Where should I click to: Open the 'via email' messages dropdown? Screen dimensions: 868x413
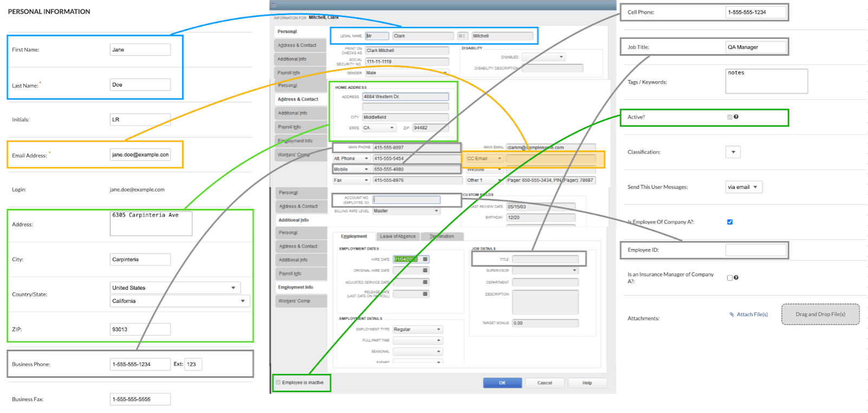pos(744,187)
